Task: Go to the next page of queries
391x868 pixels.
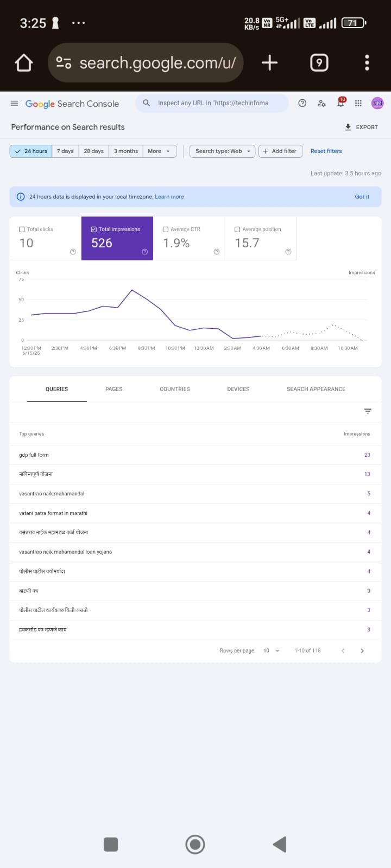Action: tap(362, 650)
